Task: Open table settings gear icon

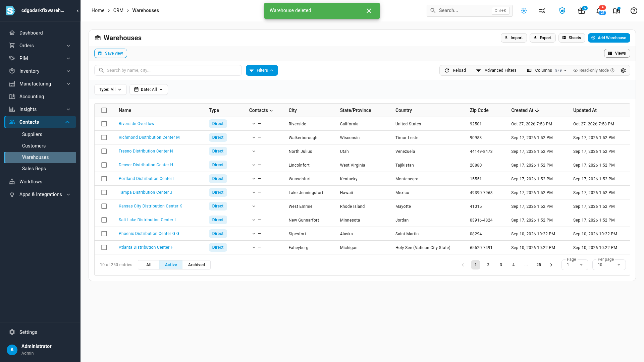Action: tap(623, 70)
